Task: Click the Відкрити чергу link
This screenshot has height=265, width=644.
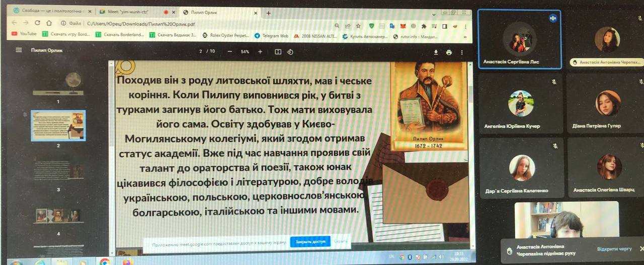Action: pyautogui.click(x=614, y=249)
